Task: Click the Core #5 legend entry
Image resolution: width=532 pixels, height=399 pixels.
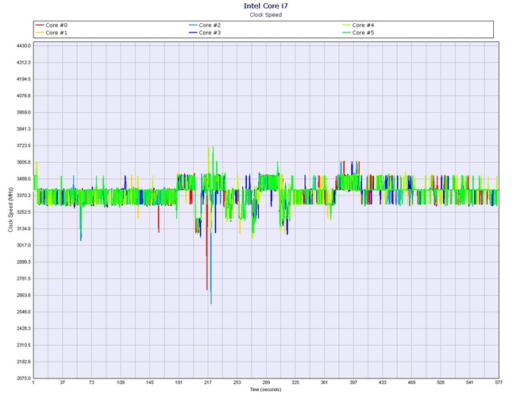Action: [x=358, y=33]
